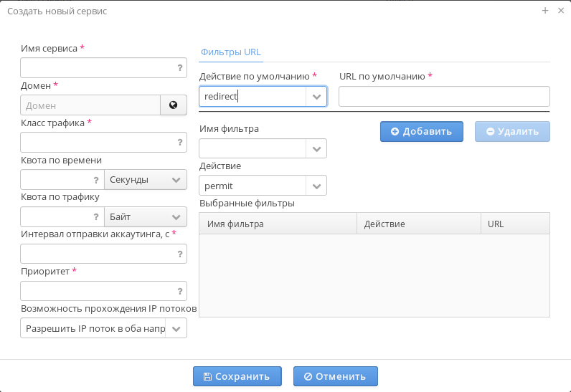Viewport: 571px width, 392px height.
Task: Click help icon in Имя сервиса field
Action: 180,68
